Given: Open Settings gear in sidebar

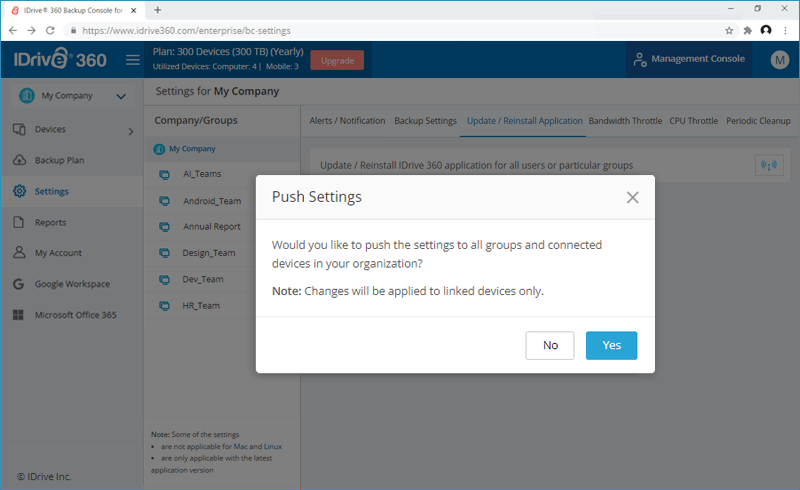Looking at the screenshot, I should [x=19, y=191].
